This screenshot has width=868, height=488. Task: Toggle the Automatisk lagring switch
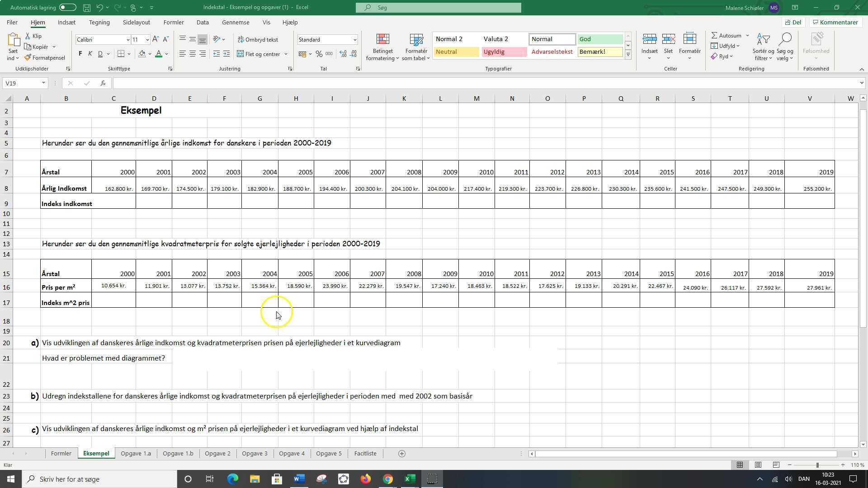coord(67,7)
